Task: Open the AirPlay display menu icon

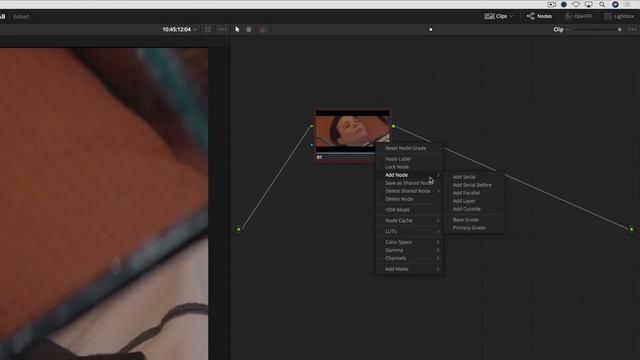Action: (x=589, y=4)
